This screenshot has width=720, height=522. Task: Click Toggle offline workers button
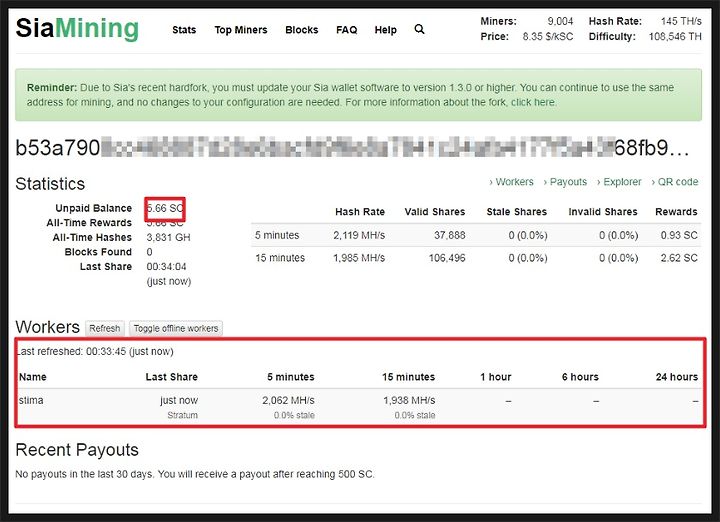(x=176, y=328)
